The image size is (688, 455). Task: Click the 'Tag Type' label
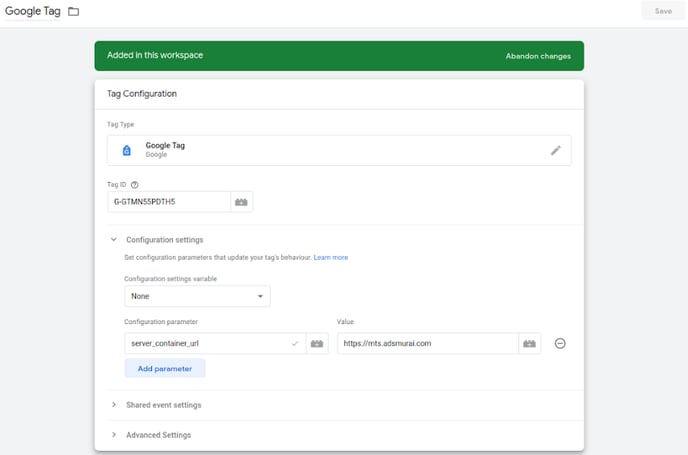(121, 125)
